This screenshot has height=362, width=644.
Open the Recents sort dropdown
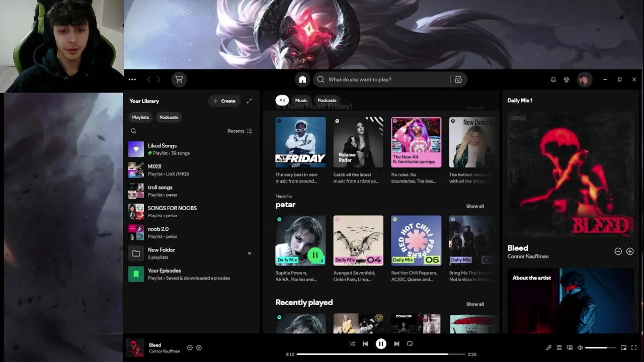240,131
